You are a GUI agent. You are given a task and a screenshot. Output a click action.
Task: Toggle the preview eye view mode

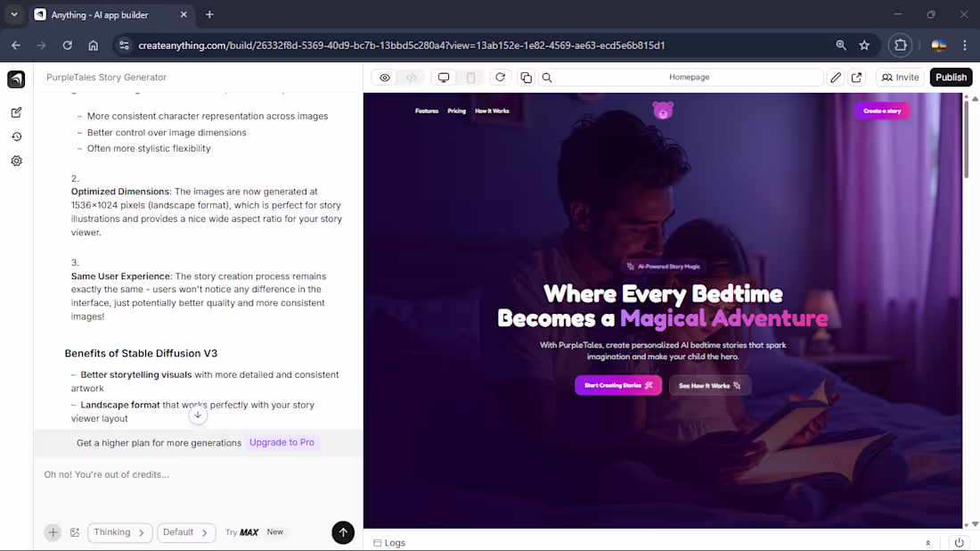click(x=385, y=78)
